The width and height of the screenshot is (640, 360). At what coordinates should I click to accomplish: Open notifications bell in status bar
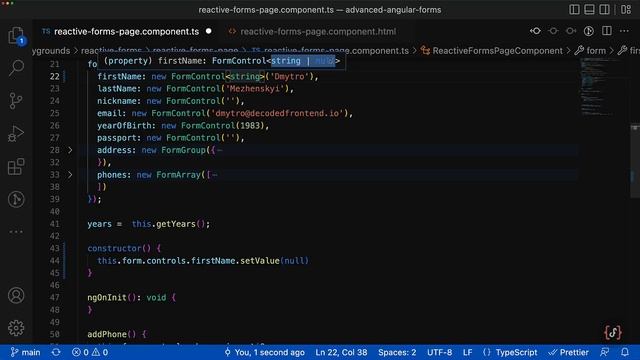pyautogui.click(x=625, y=352)
